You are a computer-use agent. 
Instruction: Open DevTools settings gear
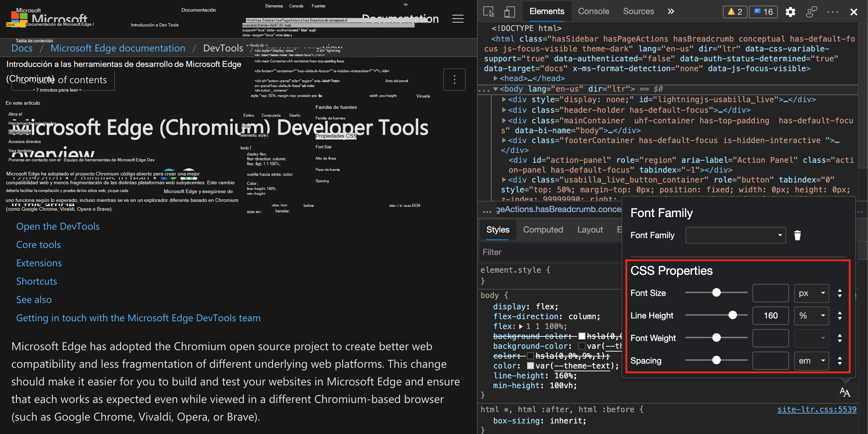pos(790,12)
